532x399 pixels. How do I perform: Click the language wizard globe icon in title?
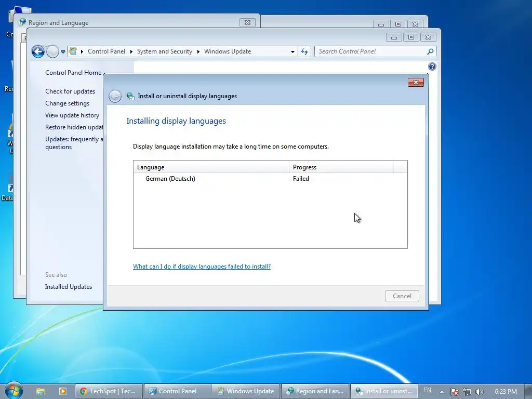click(x=130, y=96)
